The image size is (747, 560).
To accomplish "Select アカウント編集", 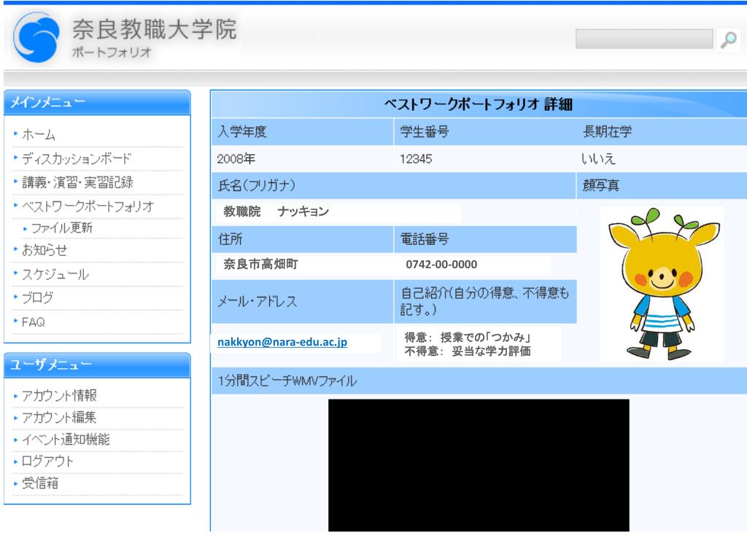I will pos(59,417).
